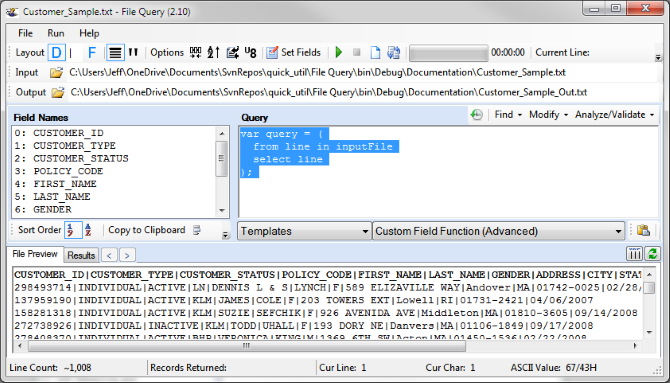Click preview horizontal scrollbar left arrow
This screenshot has width=670, height=383.
click(x=19, y=346)
